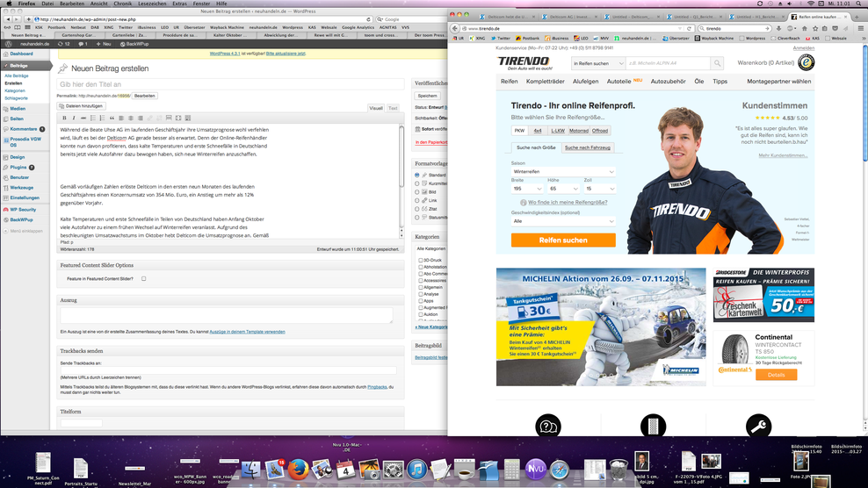This screenshot has width=868, height=488.
Task: Insert a numbered list in editor
Action: coord(103,118)
